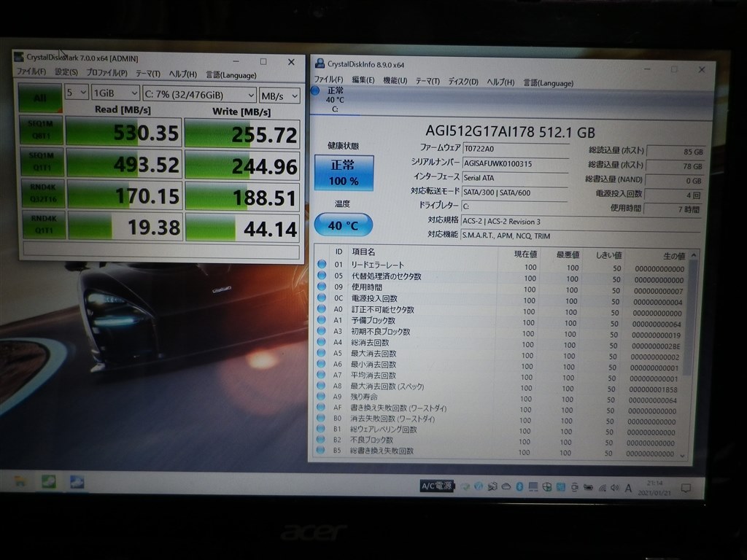Click the SMART table header 項目名
This screenshot has width=747, height=560.
pyautogui.click(x=363, y=252)
